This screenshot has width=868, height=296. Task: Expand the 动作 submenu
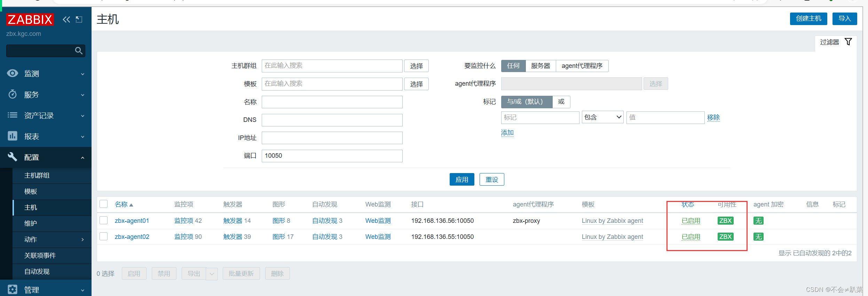[82, 240]
